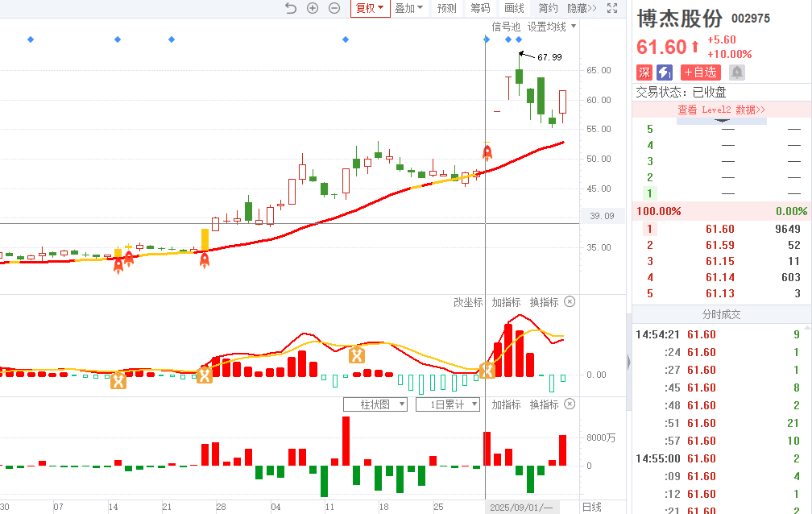The height and width of the screenshot is (514, 812).
Task: Expand the 柱状图 chart type dropdown
Action: pos(375,404)
